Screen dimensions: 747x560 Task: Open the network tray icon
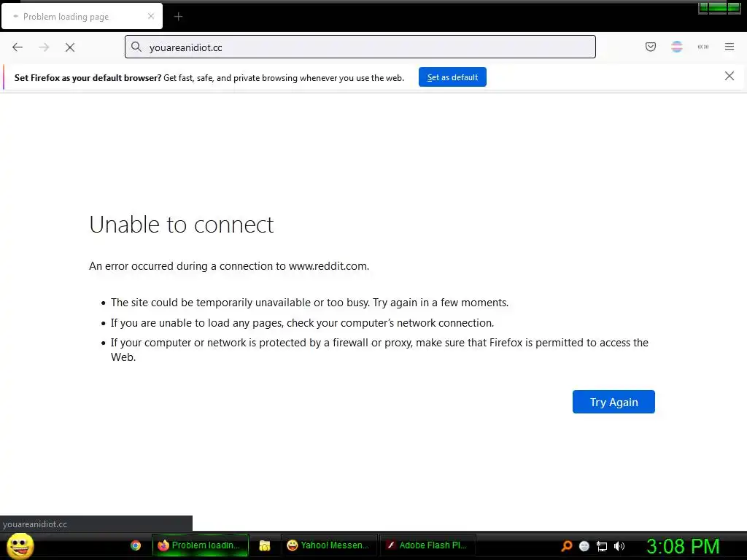tap(602, 546)
